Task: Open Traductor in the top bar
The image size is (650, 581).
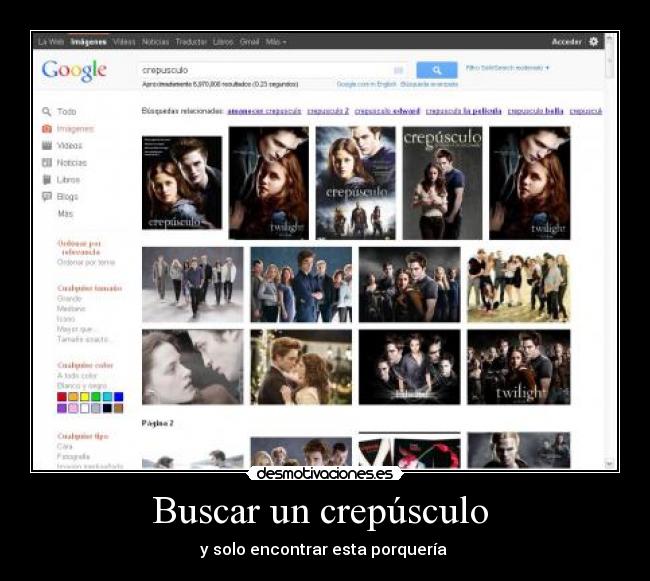Action: (x=191, y=42)
